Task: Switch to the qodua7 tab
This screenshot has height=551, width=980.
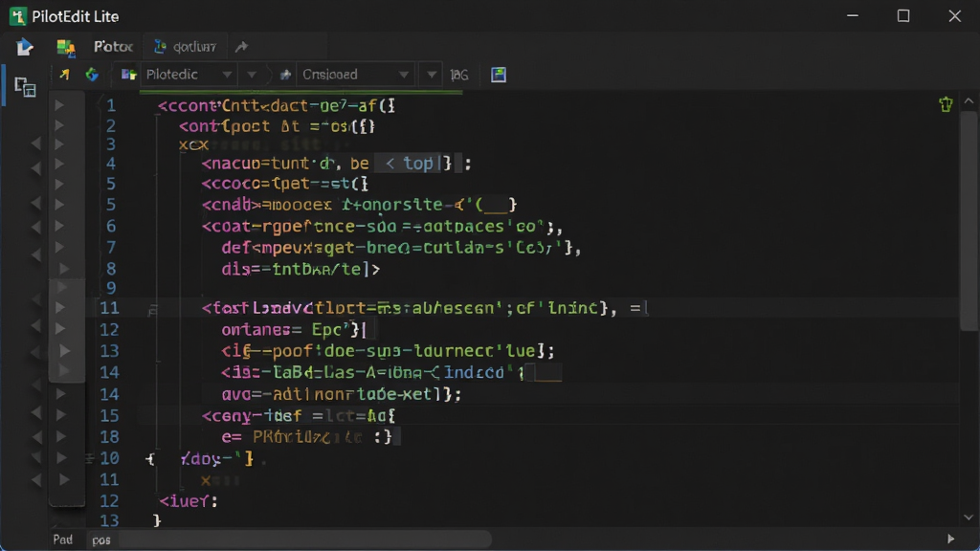Action: pyautogui.click(x=186, y=47)
